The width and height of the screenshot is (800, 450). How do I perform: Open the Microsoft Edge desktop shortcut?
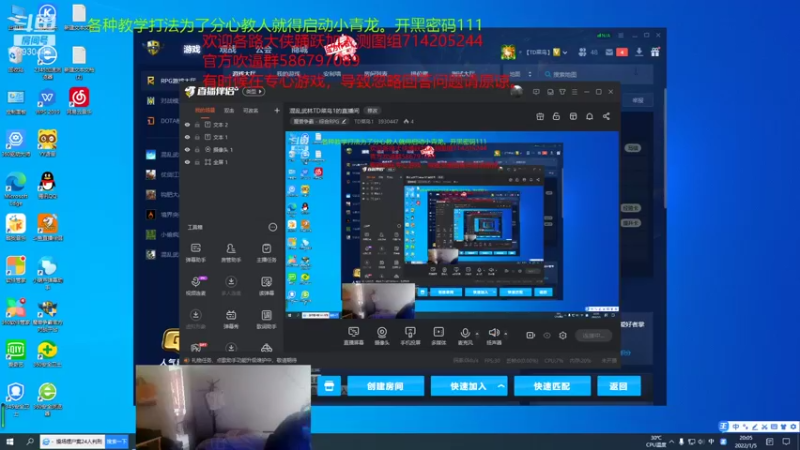tap(16, 189)
